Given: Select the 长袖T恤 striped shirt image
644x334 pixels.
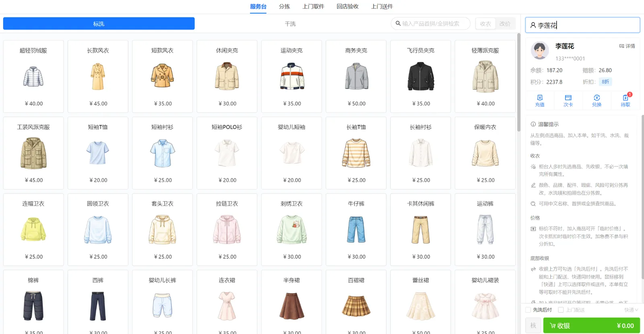Looking at the screenshot, I should coord(356,153).
